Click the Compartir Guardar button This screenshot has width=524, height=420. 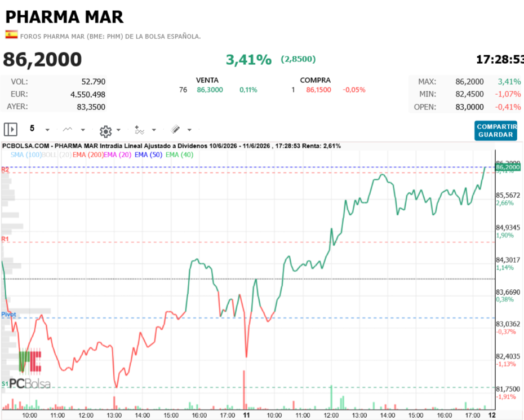(496, 131)
